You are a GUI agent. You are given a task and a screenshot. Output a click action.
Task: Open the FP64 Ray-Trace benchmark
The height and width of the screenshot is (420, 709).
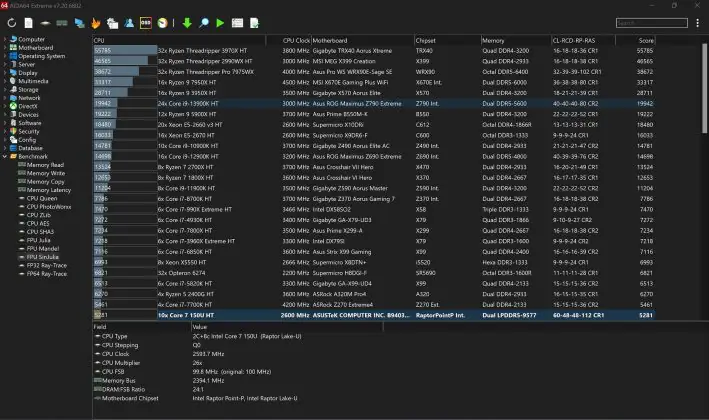[46, 274]
